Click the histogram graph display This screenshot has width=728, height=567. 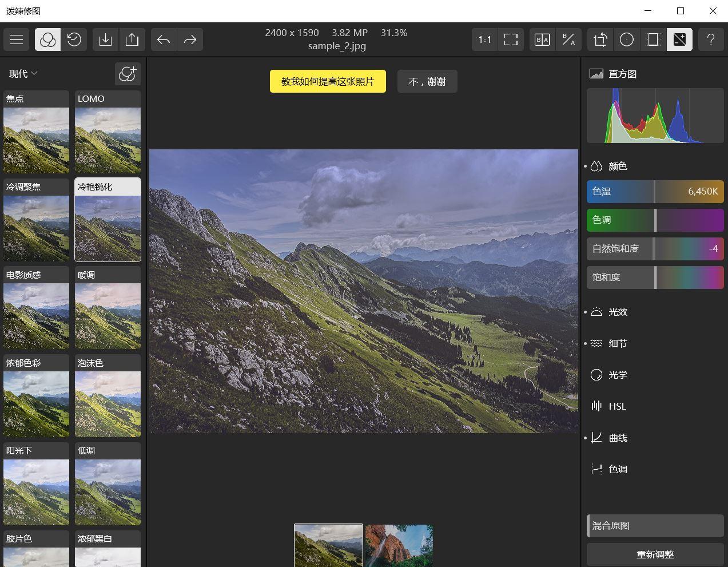coord(655,116)
